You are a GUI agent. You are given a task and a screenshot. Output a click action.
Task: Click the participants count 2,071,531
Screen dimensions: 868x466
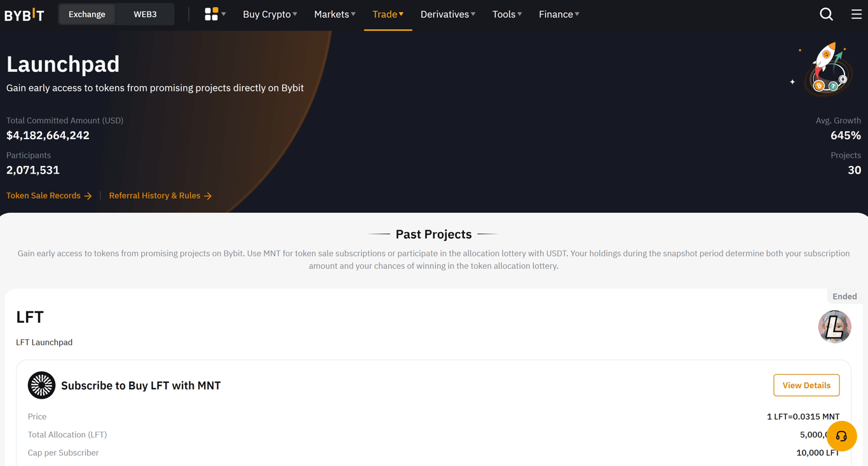[33, 170]
